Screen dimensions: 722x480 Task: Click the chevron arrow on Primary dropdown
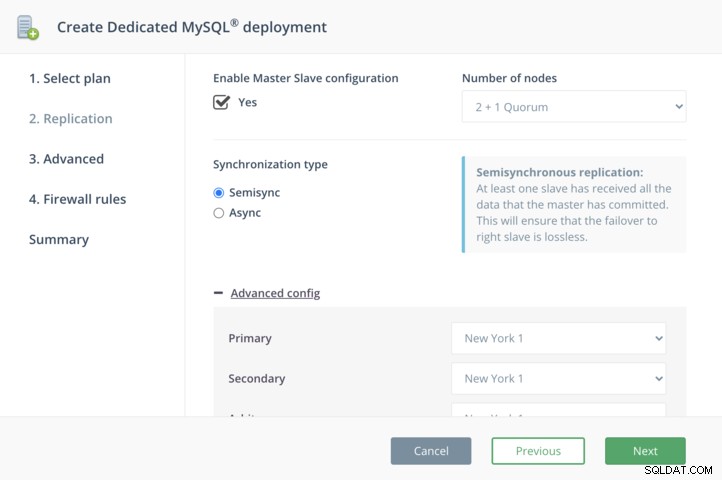pos(659,338)
